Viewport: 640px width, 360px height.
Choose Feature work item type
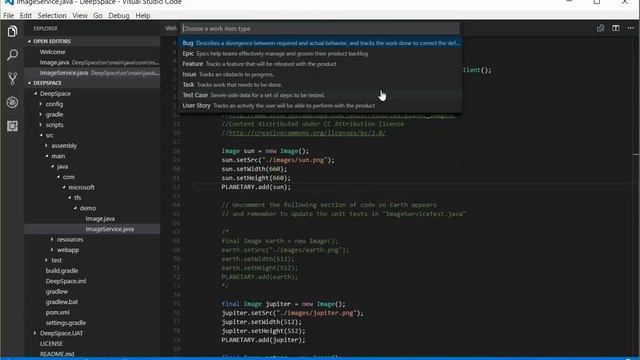coord(320,64)
